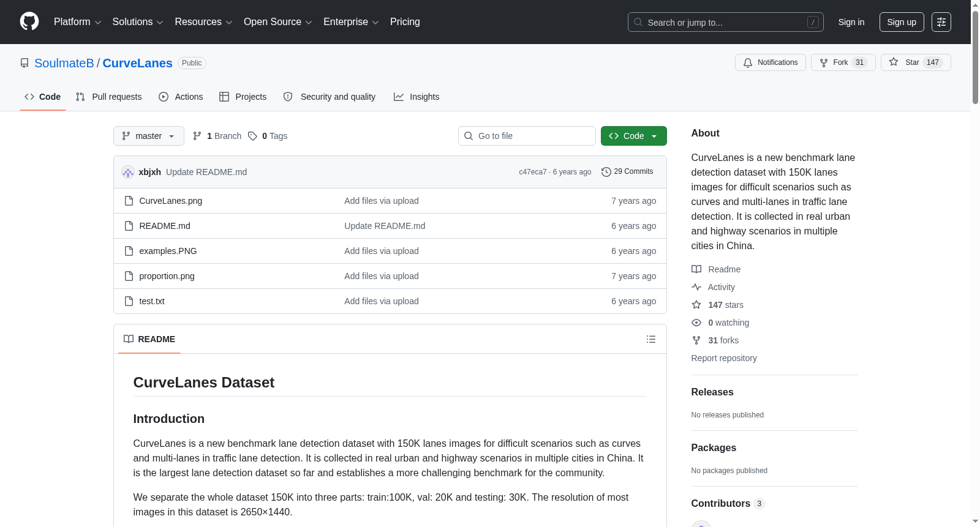Click the pulse icon beside Activity
Image resolution: width=980 pixels, height=527 pixels.
pos(696,287)
